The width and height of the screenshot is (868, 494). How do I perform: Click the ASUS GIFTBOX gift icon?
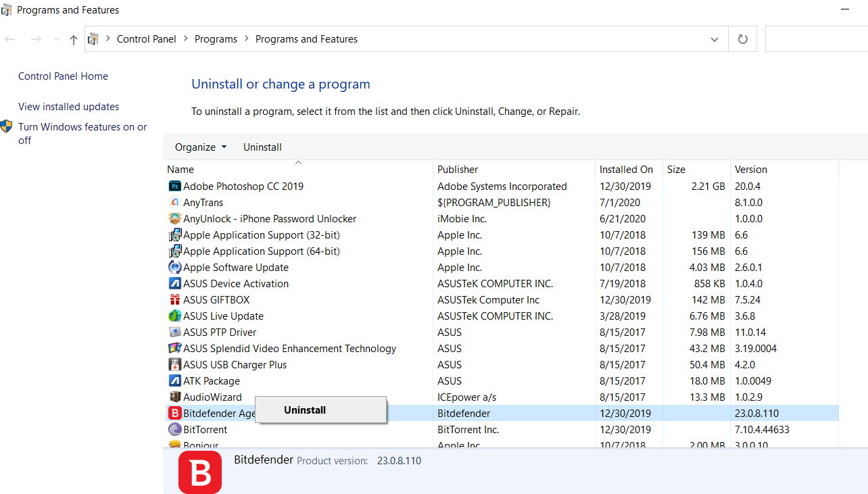tap(174, 300)
